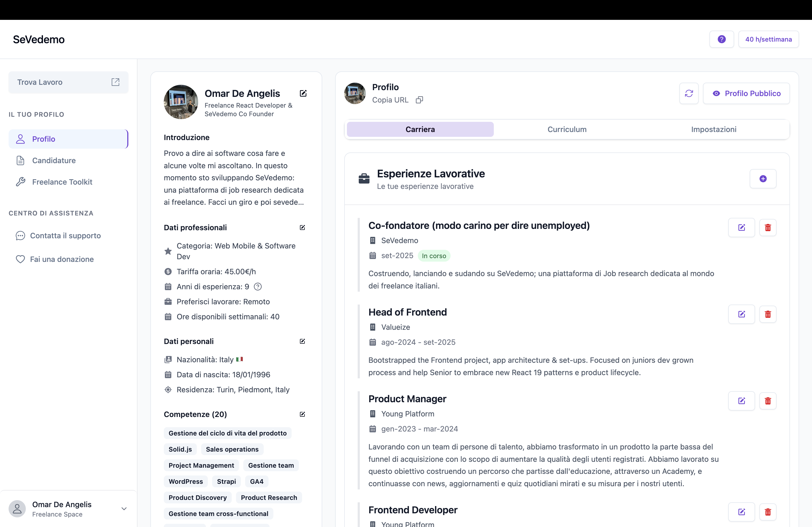The width and height of the screenshot is (812, 527).
Task: Click the profile refresh icon
Action: (x=689, y=93)
